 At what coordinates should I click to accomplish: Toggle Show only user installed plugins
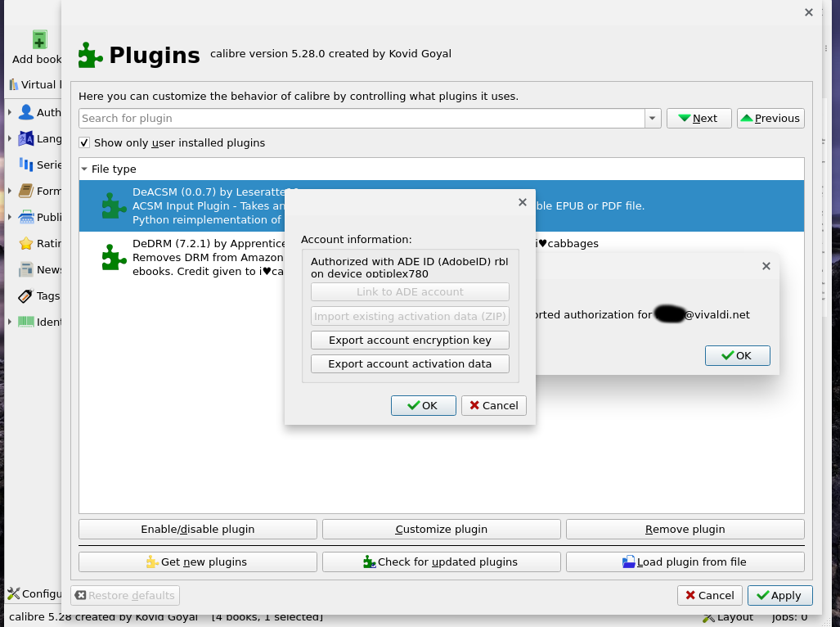(84, 142)
